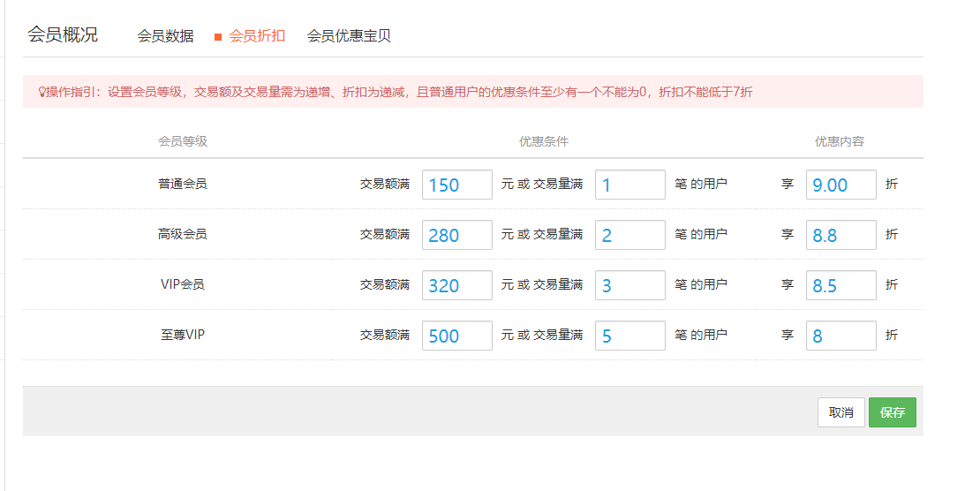Image resolution: width=980 pixels, height=491 pixels.
Task: Click the orange square marker before 会员折扣
Action: click(x=218, y=37)
